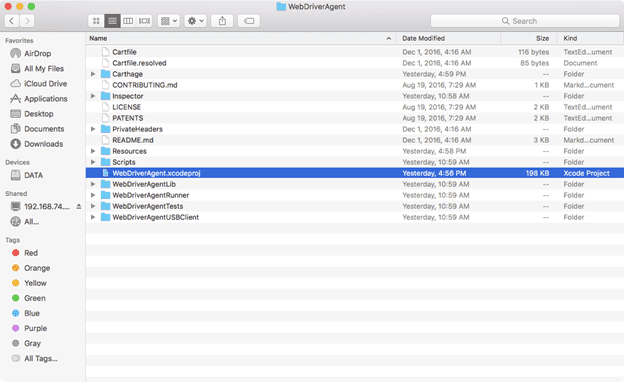Switch to cover flow view
The width and height of the screenshot is (624, 382).
point(144,21)
